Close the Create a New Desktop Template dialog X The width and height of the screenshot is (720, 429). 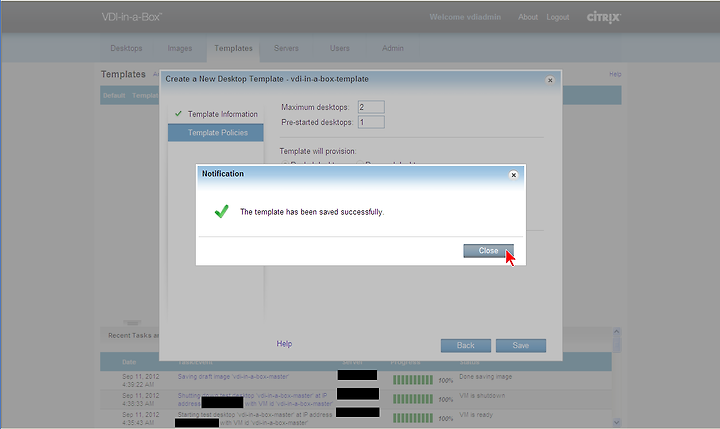pos(550,80)
